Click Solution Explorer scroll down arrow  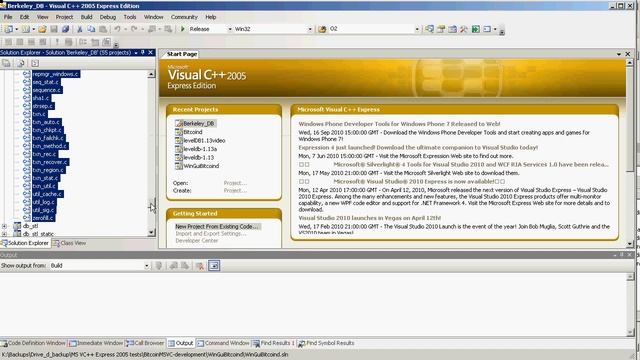[x=151, y=233]
